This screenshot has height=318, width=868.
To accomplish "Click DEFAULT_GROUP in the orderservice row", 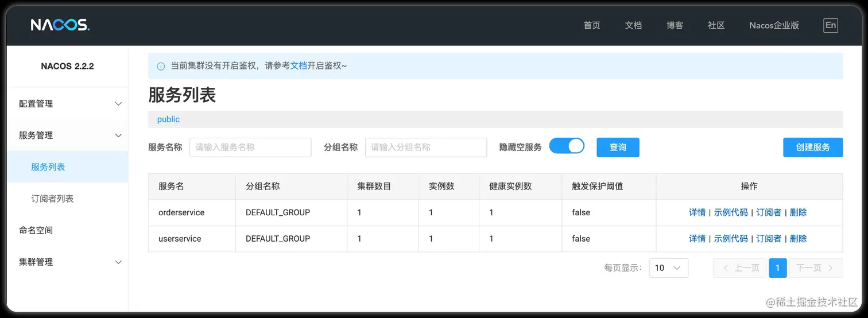I will pos(278,212).
